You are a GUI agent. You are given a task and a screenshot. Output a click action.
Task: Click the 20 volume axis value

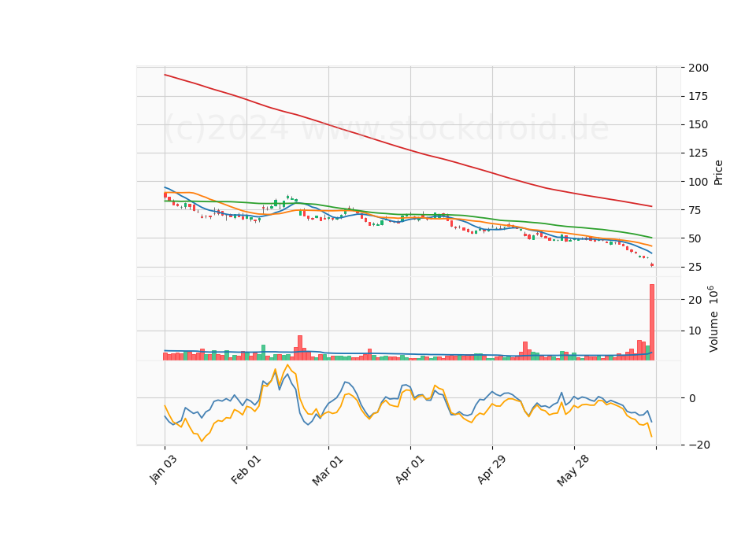(x=695, y=300)
